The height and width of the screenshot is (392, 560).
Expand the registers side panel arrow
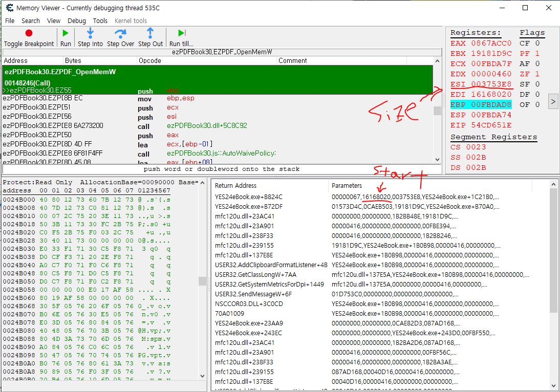point(553,102)
